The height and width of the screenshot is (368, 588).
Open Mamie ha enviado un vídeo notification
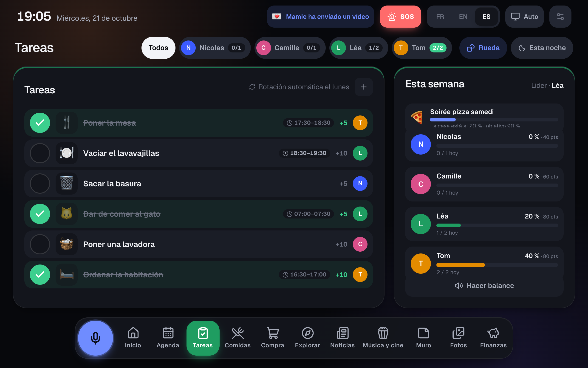[x=320, y=17]
